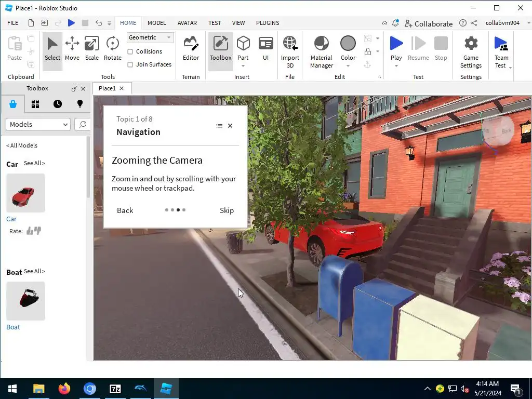Screen dimensions: 532x399
Task: Switch to the AVATAR tab
Action: [x=187, y=23]
